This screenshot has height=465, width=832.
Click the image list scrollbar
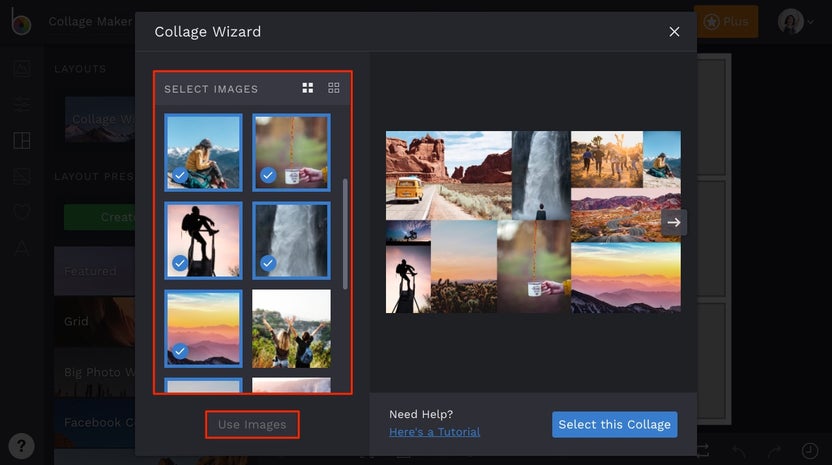345,234
